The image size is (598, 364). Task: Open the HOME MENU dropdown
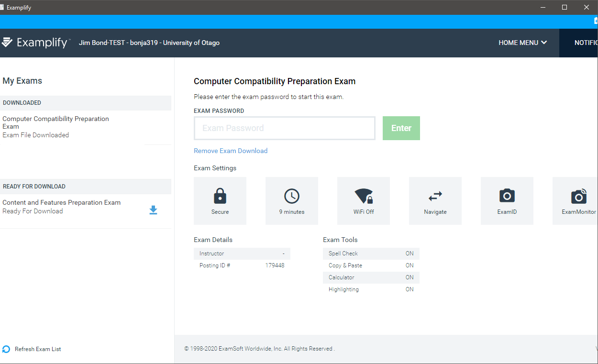(x=522, y=43)
